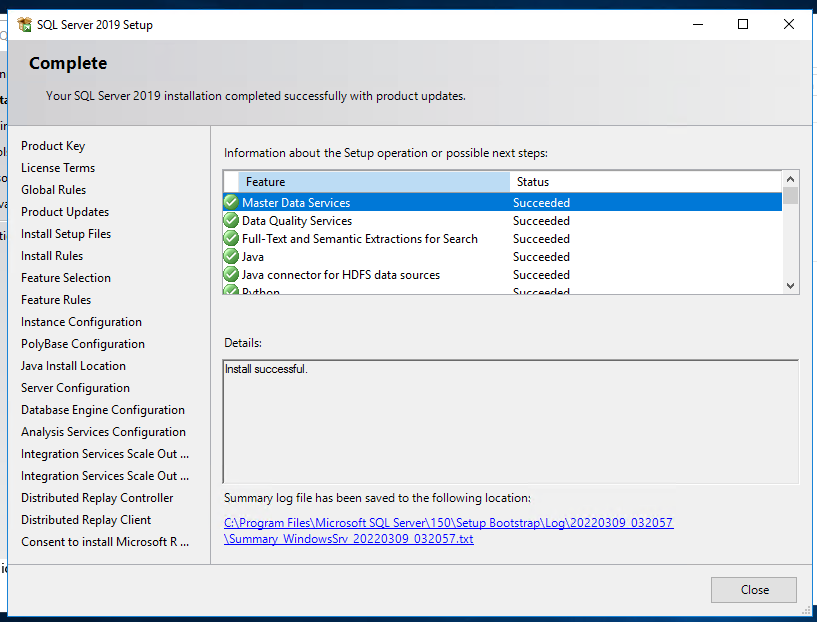
Task: Select Java connector for HDFS data sources row
Action: click(502, 275)
